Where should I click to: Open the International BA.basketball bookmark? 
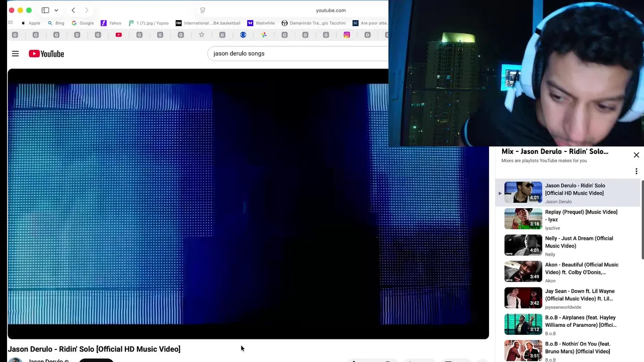coord(208,23)
